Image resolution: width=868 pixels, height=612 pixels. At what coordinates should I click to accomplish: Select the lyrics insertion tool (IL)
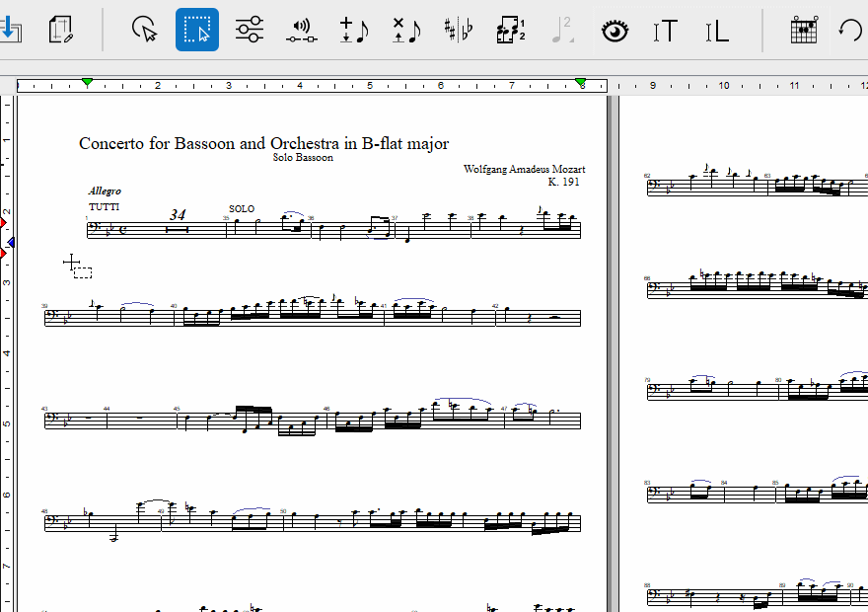point(717,32)
